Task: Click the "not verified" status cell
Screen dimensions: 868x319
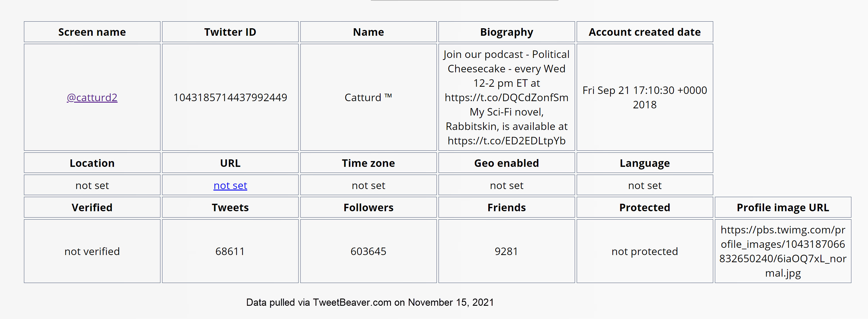Action: tap(92, 251)
